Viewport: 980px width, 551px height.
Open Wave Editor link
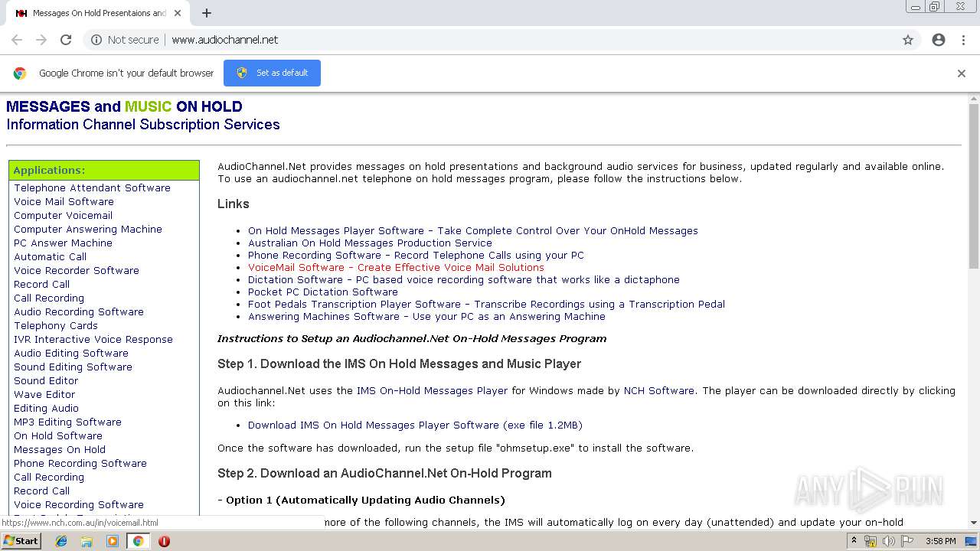(44, 394)
